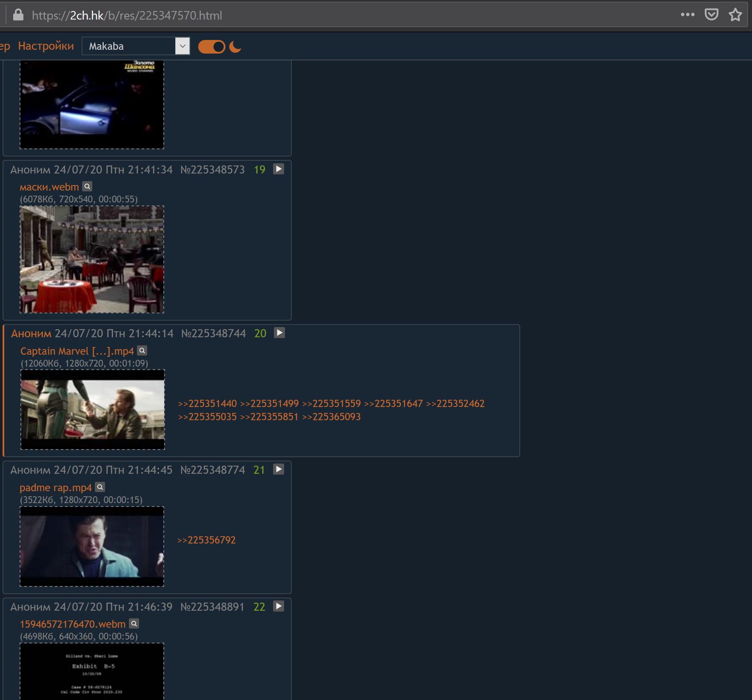Search image icon next to маски.webm
The width and height of the screenshot is (752, 700).
click(87, 186)
